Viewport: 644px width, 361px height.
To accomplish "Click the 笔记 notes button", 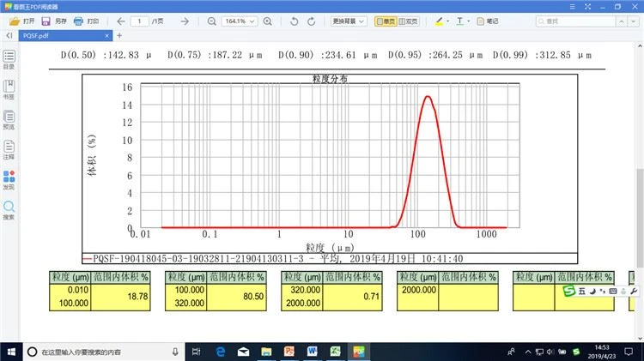I will tap(488, 21).
